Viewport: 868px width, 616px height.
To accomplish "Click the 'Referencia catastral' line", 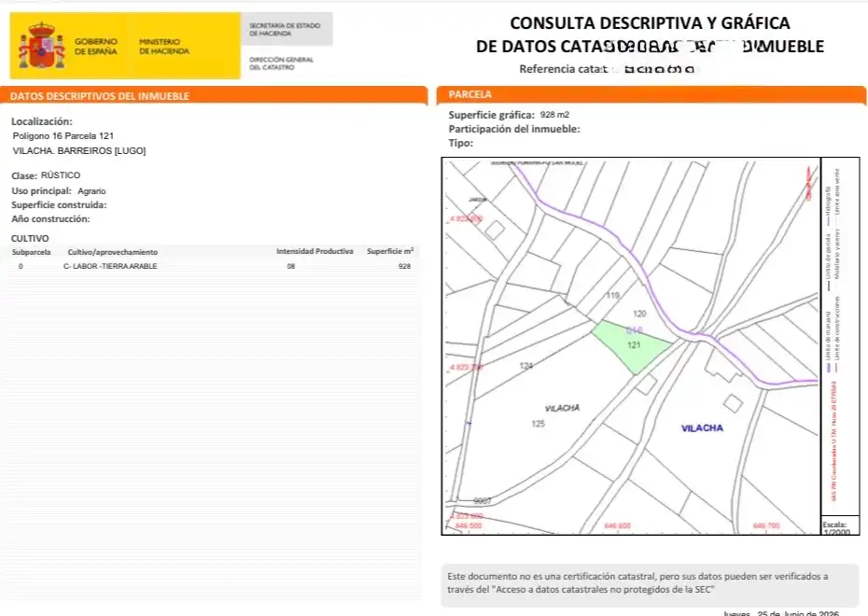I will (606, 69).
